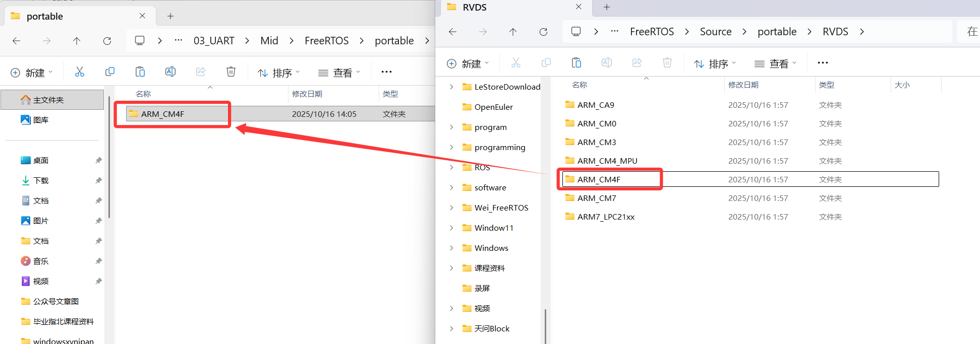Open more options ellipsis in RVDS toolbar
This screenshot has height=344, width=980.
pyautogui.click(x=823, y=63)
